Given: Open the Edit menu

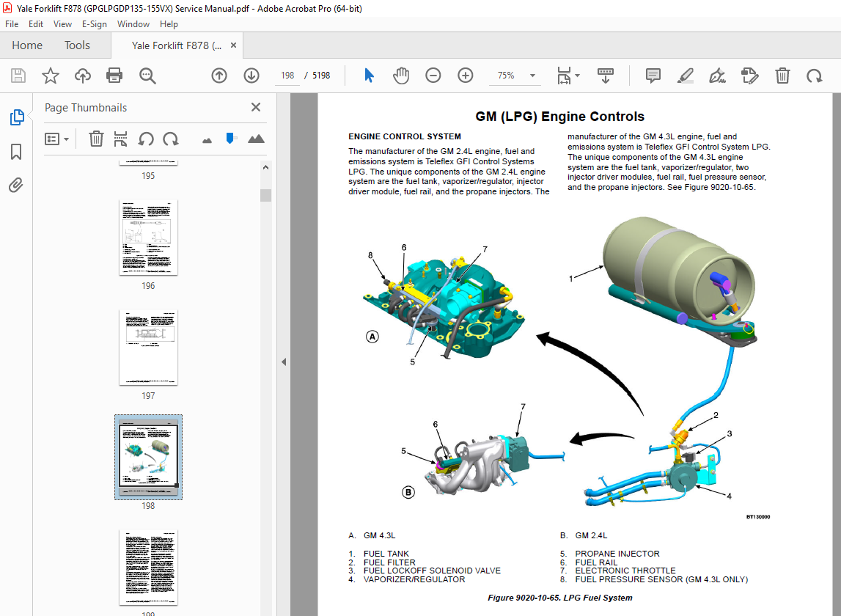Looking at the screenshot, I should pyautogui.click(x=36, y=24).
